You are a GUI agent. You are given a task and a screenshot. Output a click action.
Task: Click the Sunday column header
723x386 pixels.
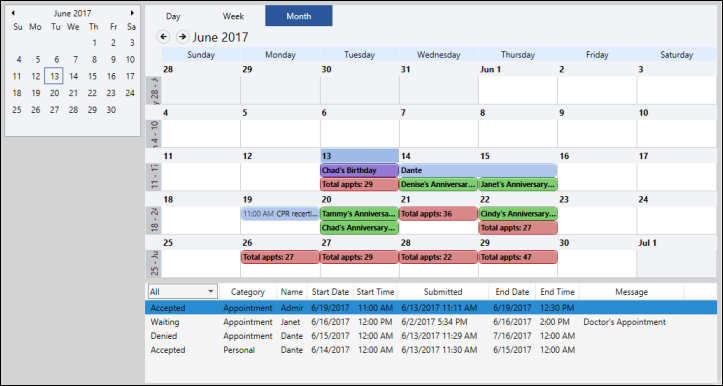pyautogui.click(x=201, y=54)
